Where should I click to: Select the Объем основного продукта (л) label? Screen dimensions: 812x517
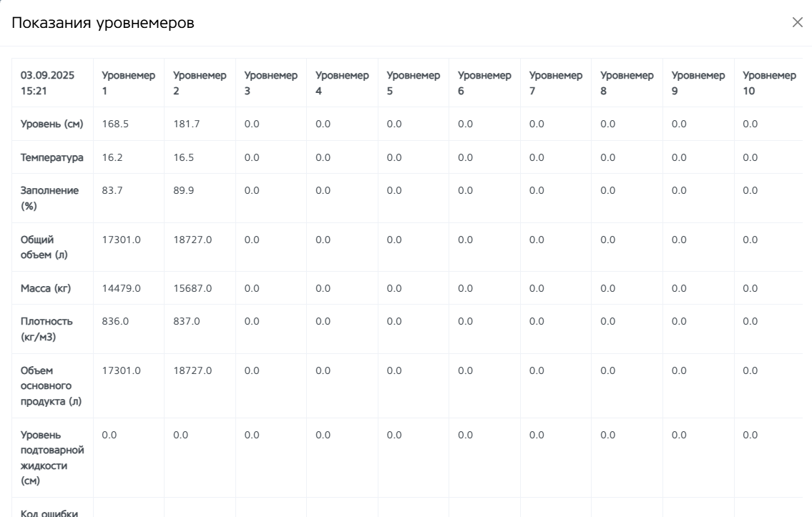tap(51, 385)
